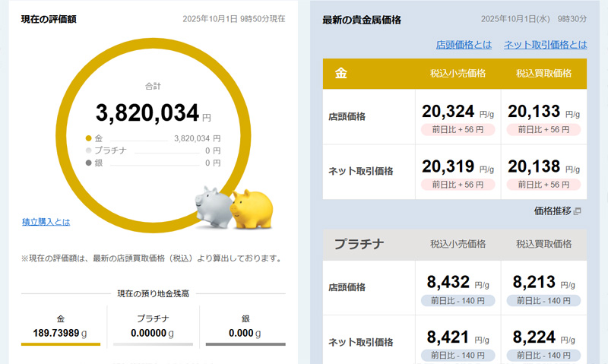Click the dark gray bar under 銀 balance

pyautogui.click(x=245, y=344)
